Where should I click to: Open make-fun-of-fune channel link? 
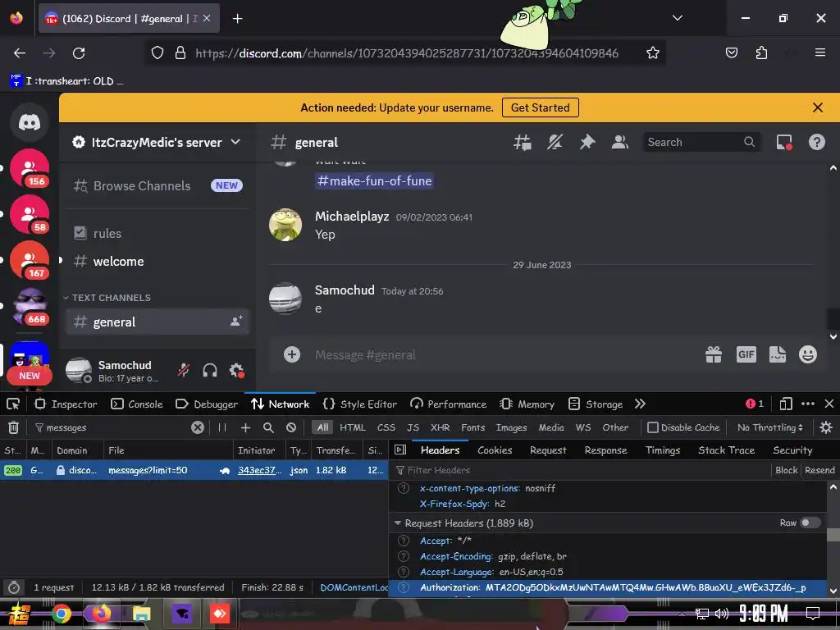coord(374,181)
